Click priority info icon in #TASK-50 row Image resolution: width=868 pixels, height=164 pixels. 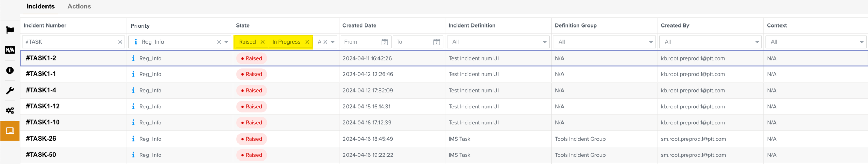pyautogui.click(x=133, y=155)
